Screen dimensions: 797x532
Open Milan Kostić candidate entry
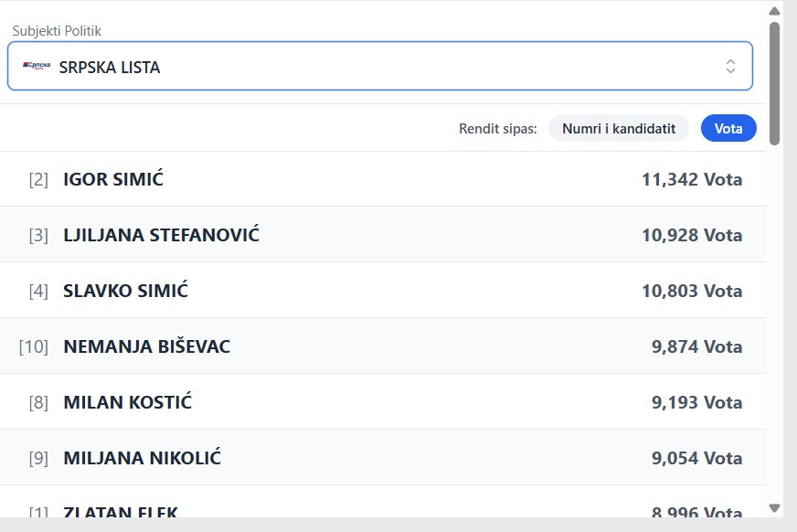pos(127,402)
